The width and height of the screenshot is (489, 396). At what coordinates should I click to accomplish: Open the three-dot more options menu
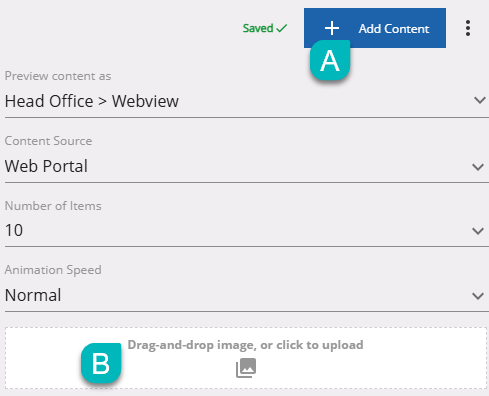point(468,28)
